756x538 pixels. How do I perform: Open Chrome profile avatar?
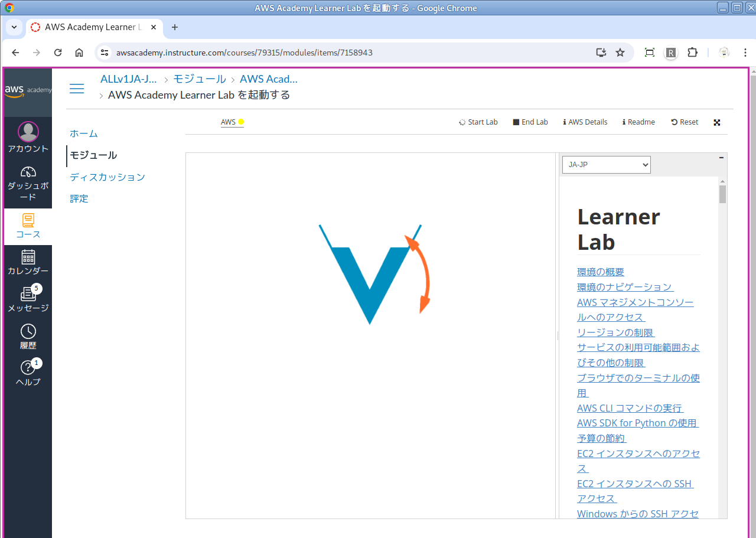[724, 53]
